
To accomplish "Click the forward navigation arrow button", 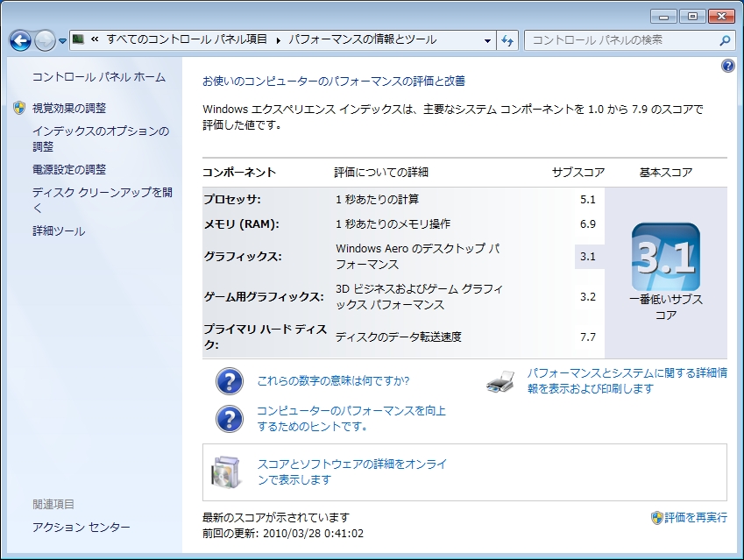I will [45, 40].
